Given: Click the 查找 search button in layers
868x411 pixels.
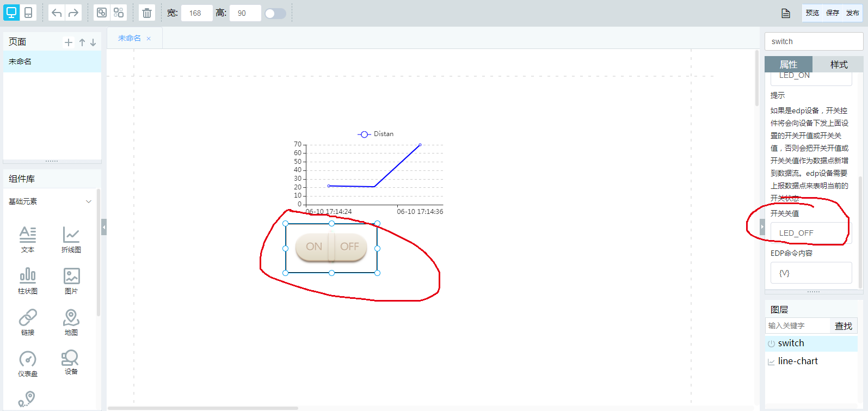Looking at the screenshot, I should (x=844, y=326).
